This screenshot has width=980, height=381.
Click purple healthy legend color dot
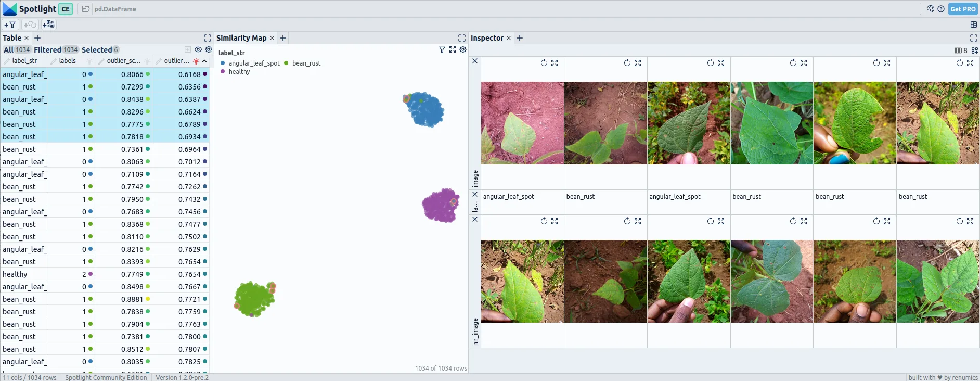point(223,72)
